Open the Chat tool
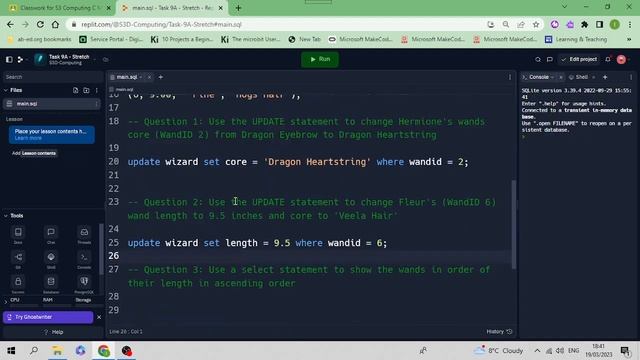640x360 pixels. [x=51, y=235]
